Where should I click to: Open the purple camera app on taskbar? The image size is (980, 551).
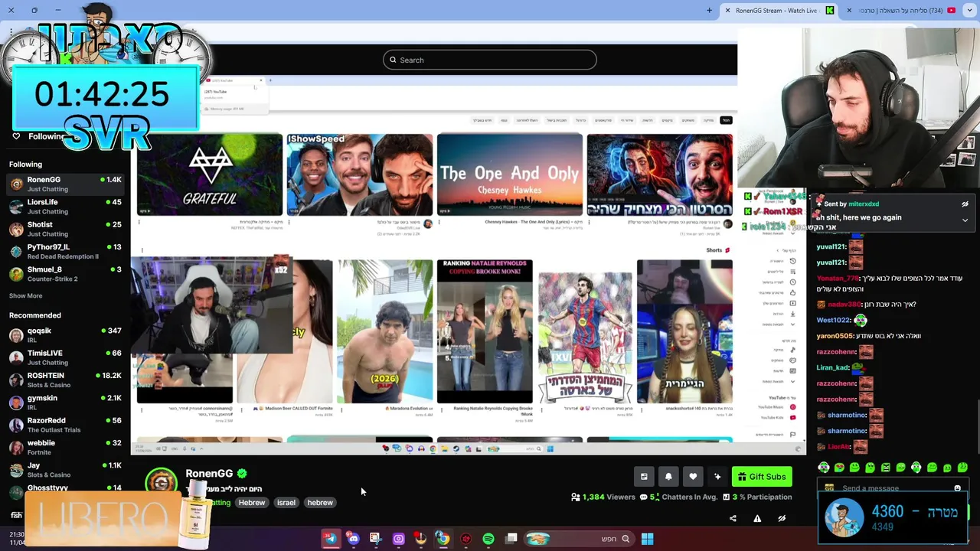click(398, 539)
